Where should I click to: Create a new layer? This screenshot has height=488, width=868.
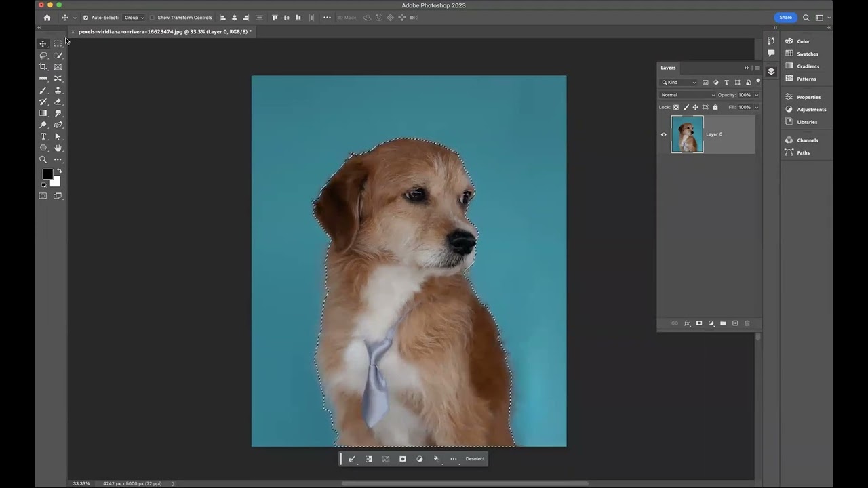click(x=735, y=323)
